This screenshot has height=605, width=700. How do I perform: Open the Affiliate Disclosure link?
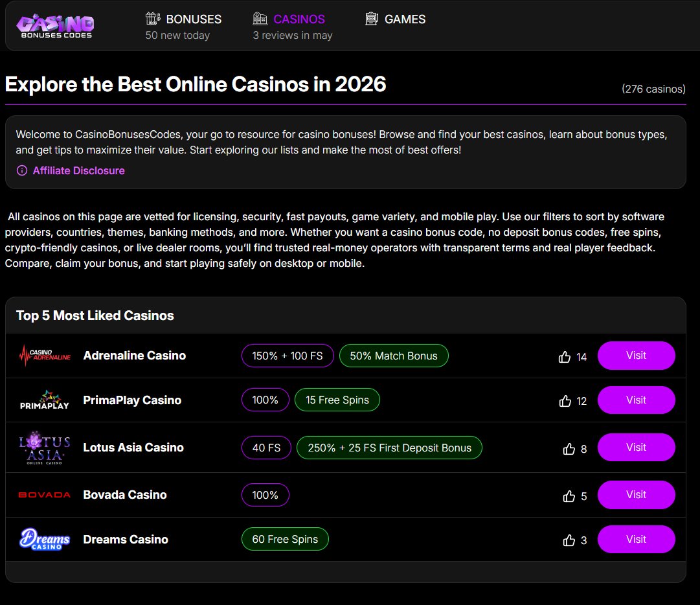coord(78,170)
